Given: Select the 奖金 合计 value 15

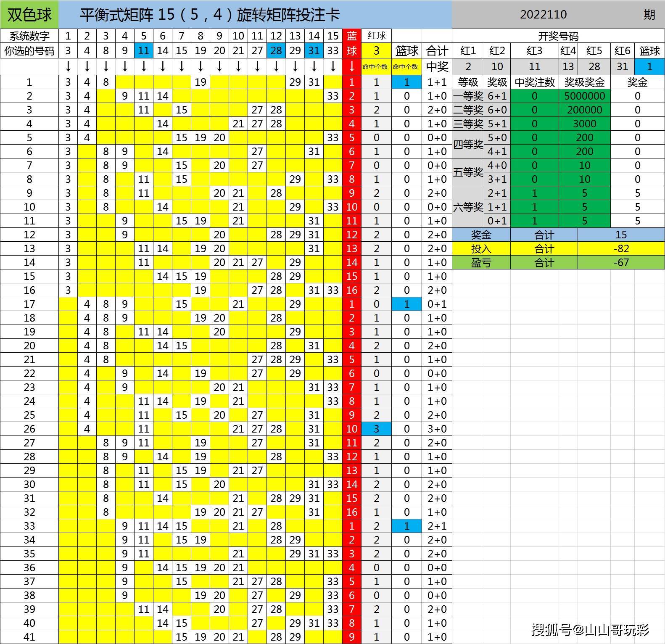Looking at the screenshot, I should tap(621, 235).
